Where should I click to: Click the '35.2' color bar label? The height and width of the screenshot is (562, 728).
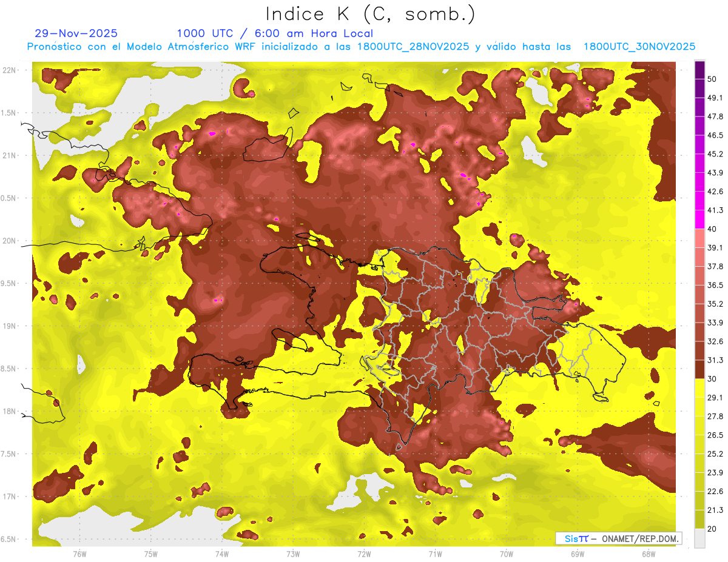coord(715,304)
